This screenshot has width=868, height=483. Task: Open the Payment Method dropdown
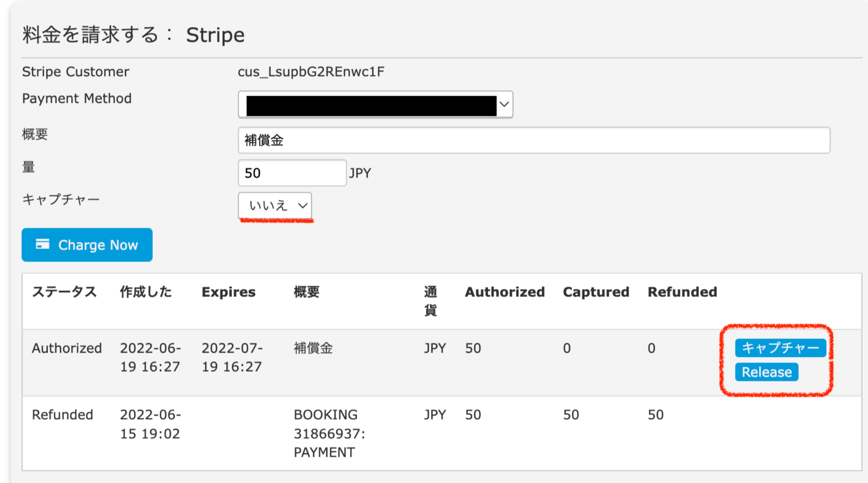375,104
